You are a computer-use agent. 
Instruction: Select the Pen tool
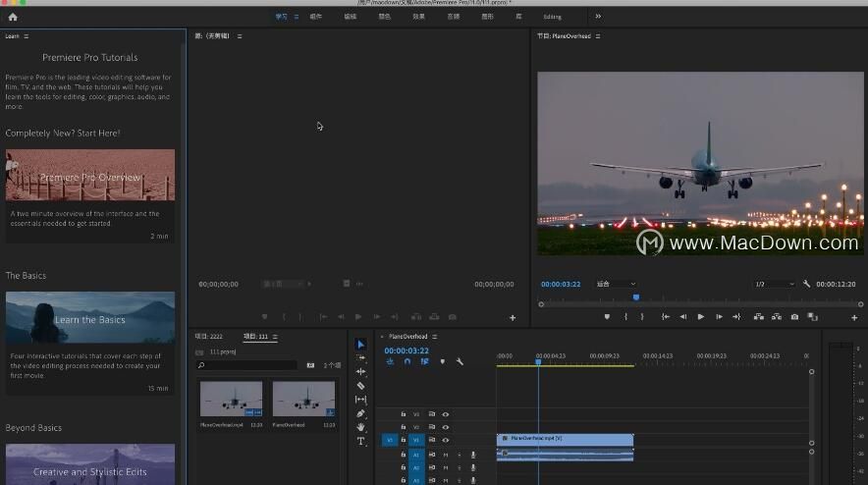[361, 413]
